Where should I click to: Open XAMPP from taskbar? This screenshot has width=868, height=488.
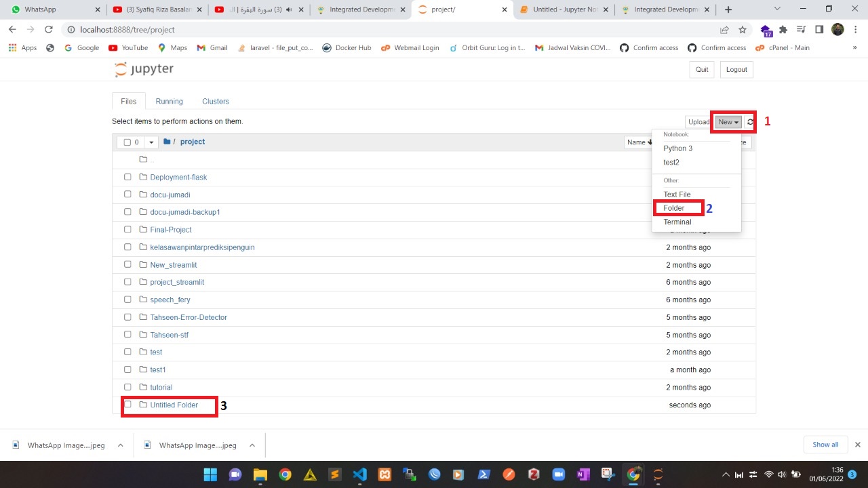point(384,474)
